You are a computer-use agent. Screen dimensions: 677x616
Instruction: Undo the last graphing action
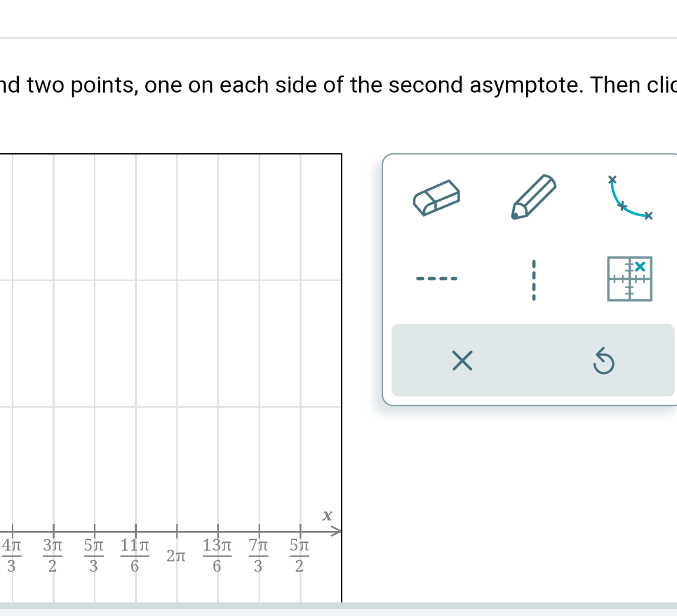604,361
